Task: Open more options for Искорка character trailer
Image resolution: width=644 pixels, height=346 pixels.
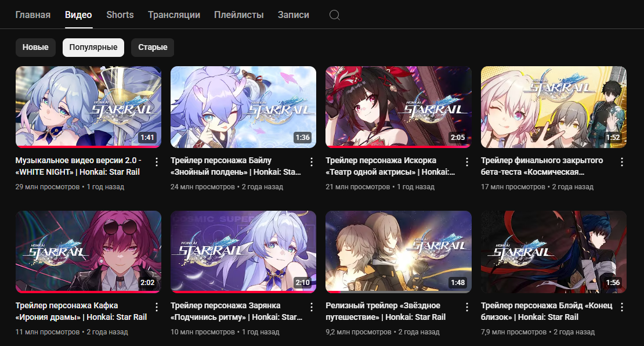Action: pos(467,162)
